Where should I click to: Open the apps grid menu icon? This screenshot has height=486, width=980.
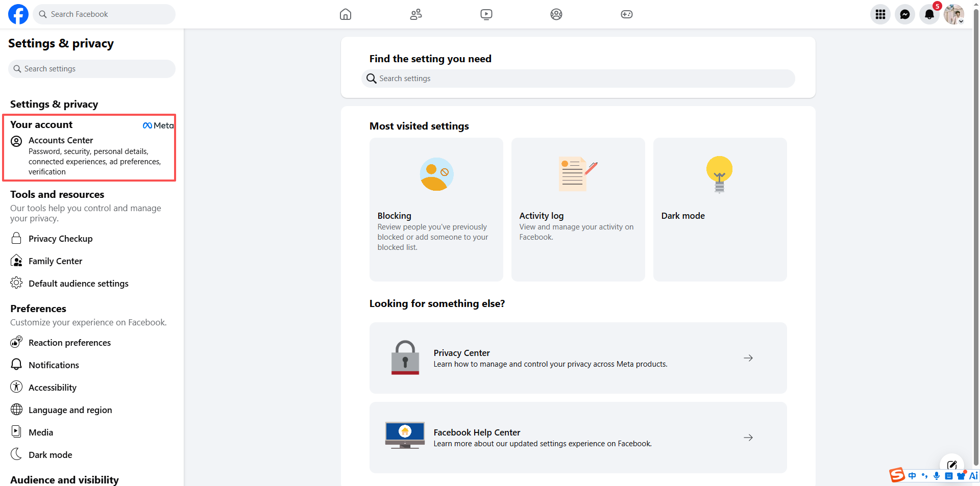[880, 14]
